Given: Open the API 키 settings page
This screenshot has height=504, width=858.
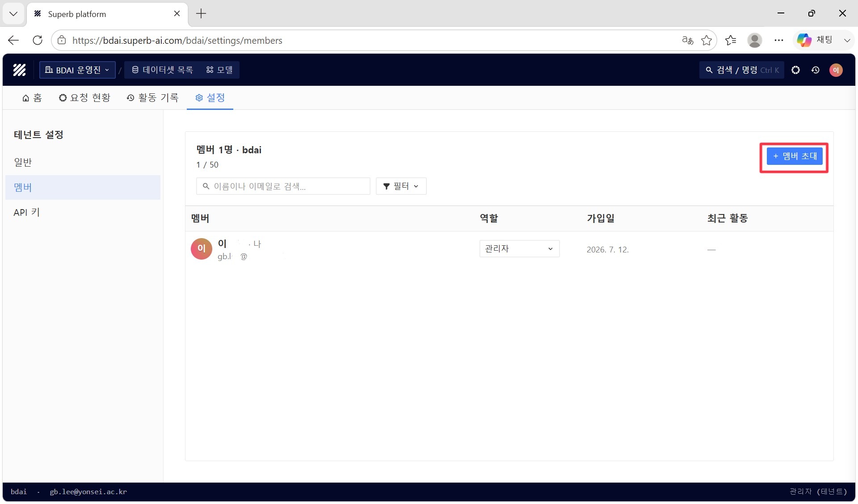Looking at the screenshot, I should point(83,212).
